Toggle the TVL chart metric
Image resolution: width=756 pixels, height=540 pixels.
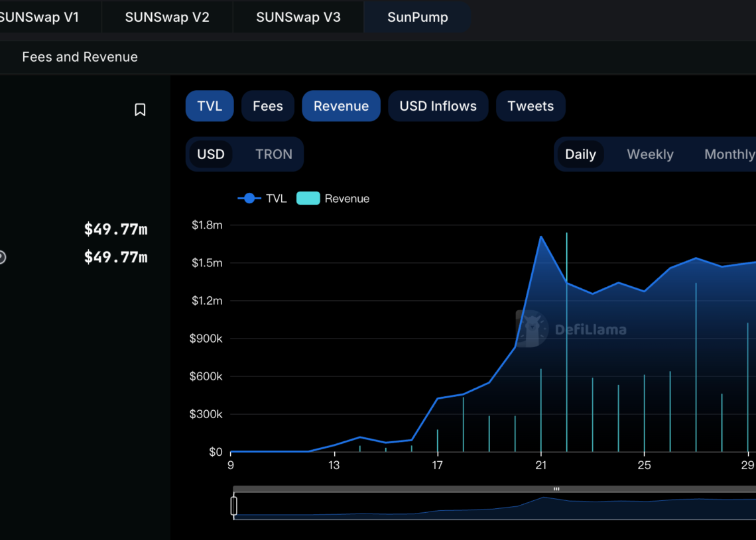[210, 106]
